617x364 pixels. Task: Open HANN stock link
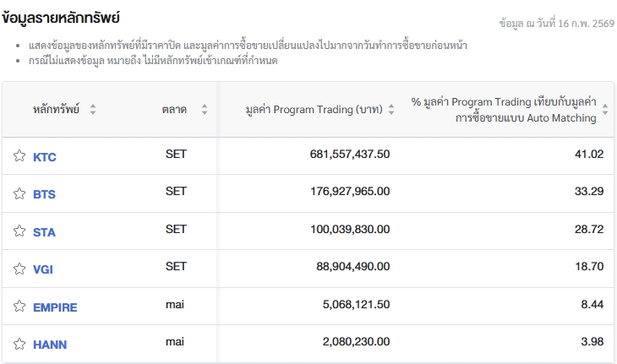pyautogui.click(x=50, y=345)
